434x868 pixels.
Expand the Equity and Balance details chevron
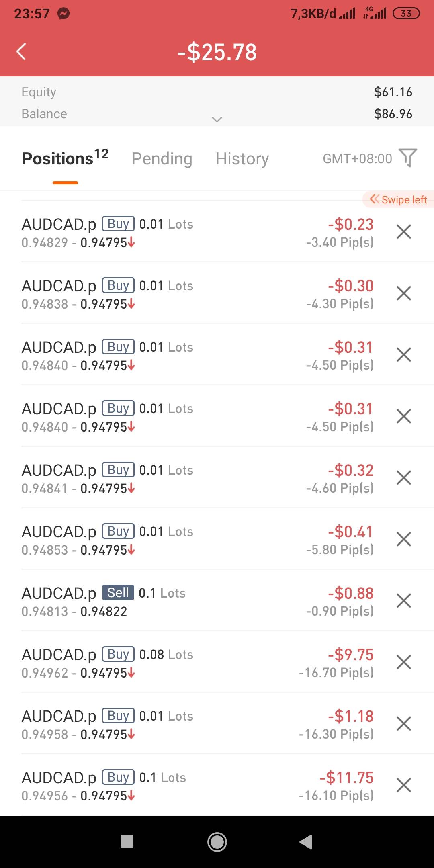click(217, 119)
